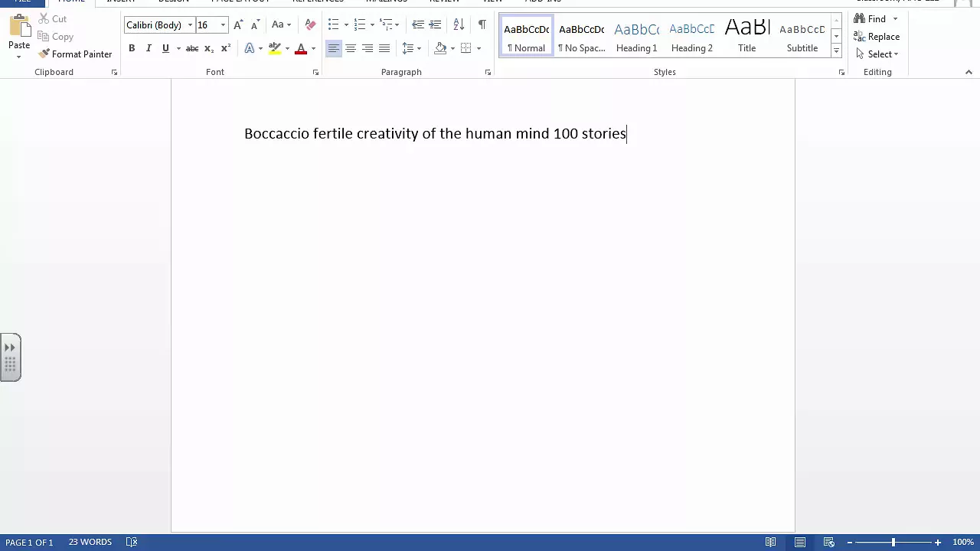Open line and paragraph spacing options
The width and height of the screenshot is (980, 551).
[411, 48]
